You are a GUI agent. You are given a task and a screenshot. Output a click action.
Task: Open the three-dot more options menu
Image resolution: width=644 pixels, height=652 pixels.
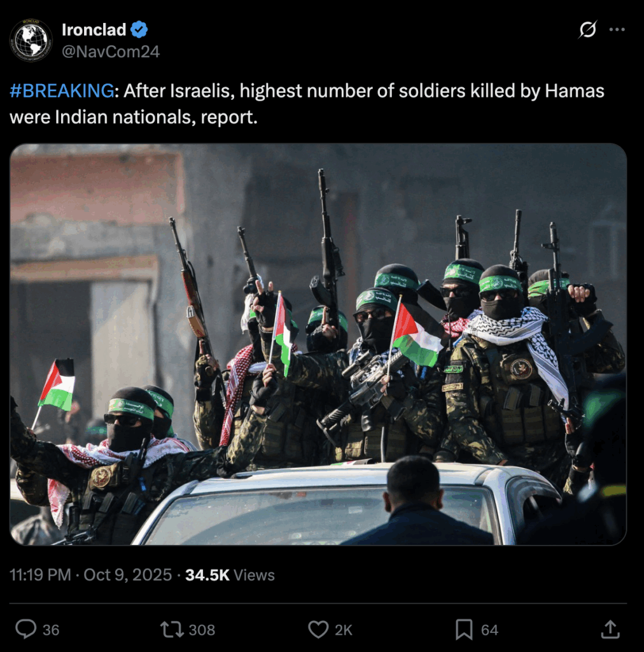click(617, 29)
